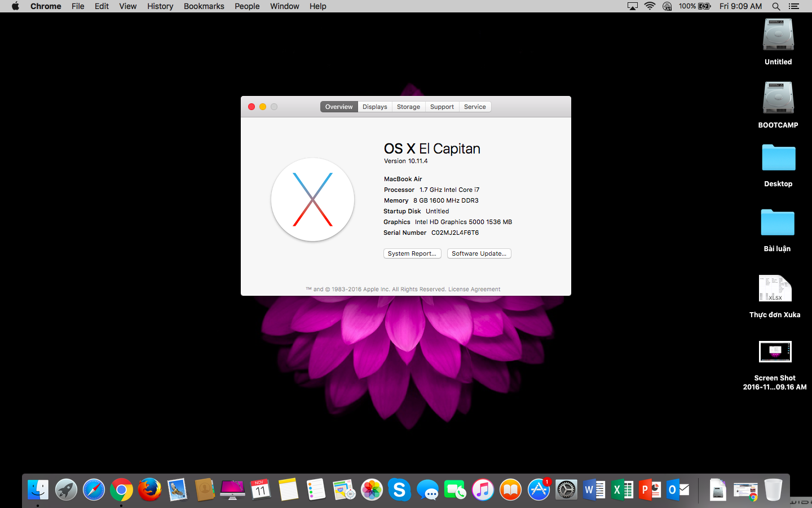The height and width of the screenshot is (508, 812).
Task: Click the Software Update button
Action: (x=479, y=253)
